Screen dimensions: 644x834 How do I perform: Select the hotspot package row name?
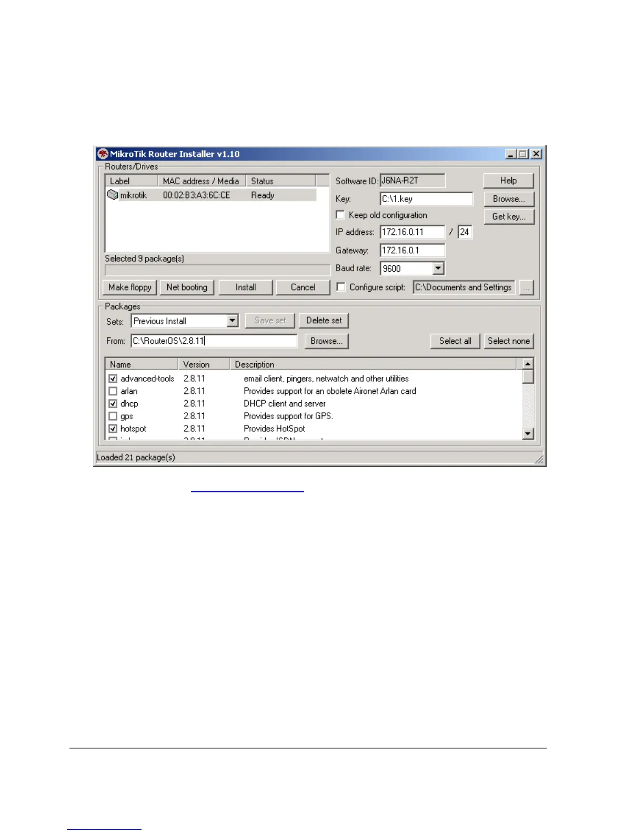(133, 429)
